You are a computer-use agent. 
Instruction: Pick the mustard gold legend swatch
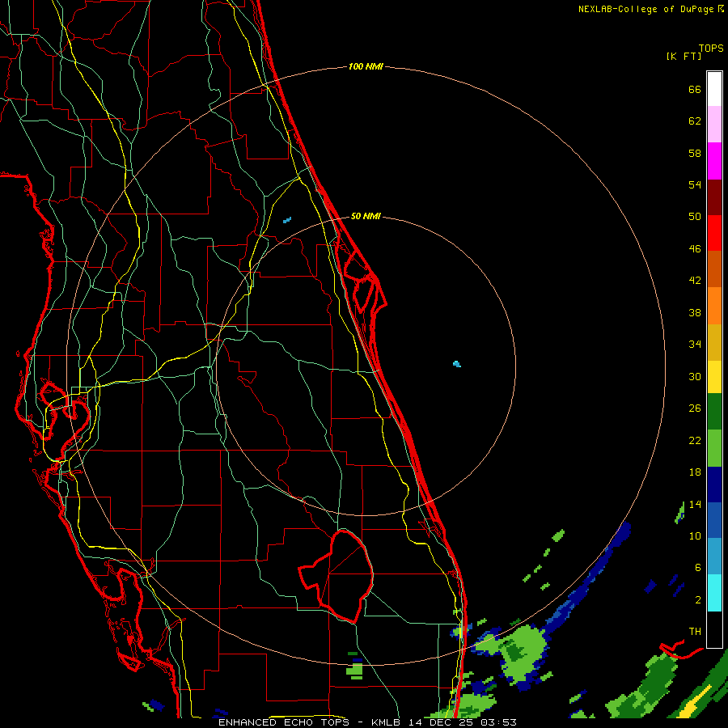(x=714, y=342)
